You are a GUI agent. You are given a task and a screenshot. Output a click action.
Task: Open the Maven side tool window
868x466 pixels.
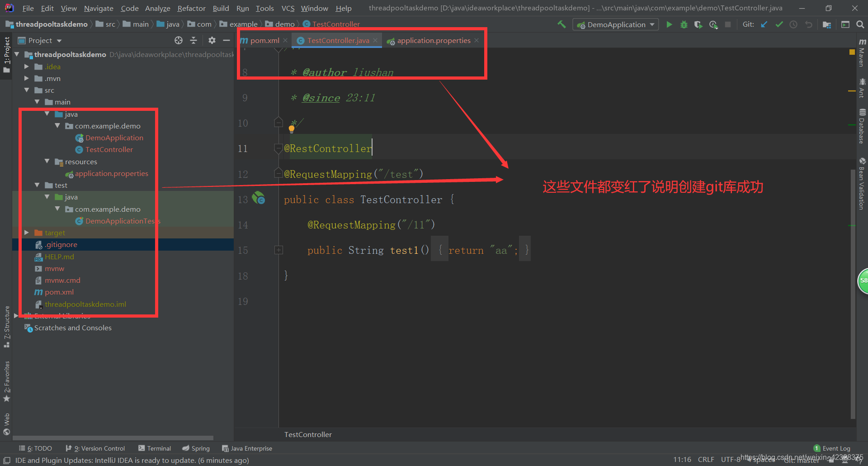click(862, 52)
